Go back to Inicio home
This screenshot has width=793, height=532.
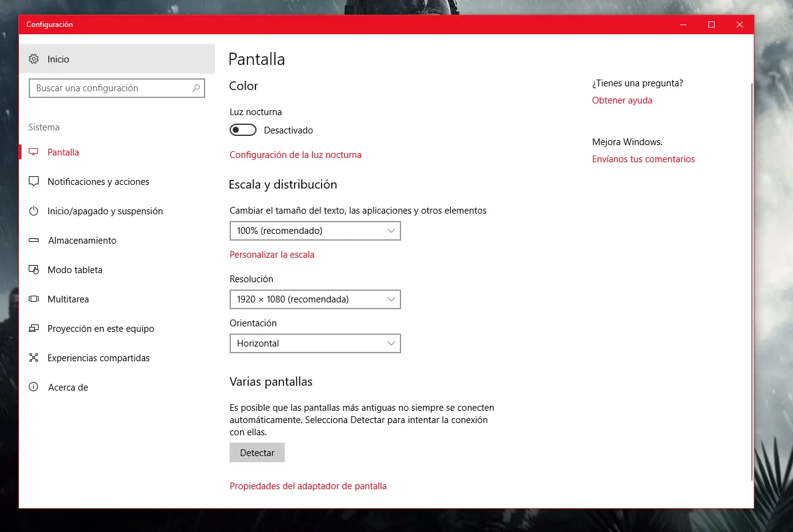tap(117, 59)
